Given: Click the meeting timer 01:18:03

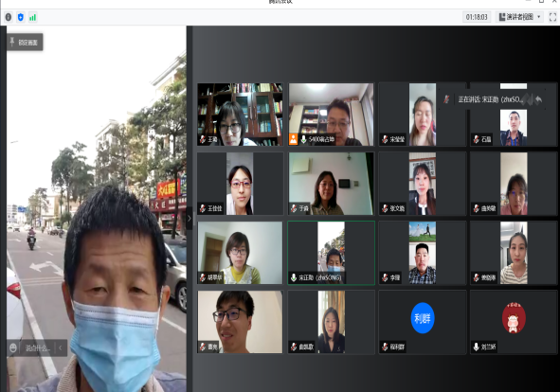Looking at the screenshot, I should 477,17.
